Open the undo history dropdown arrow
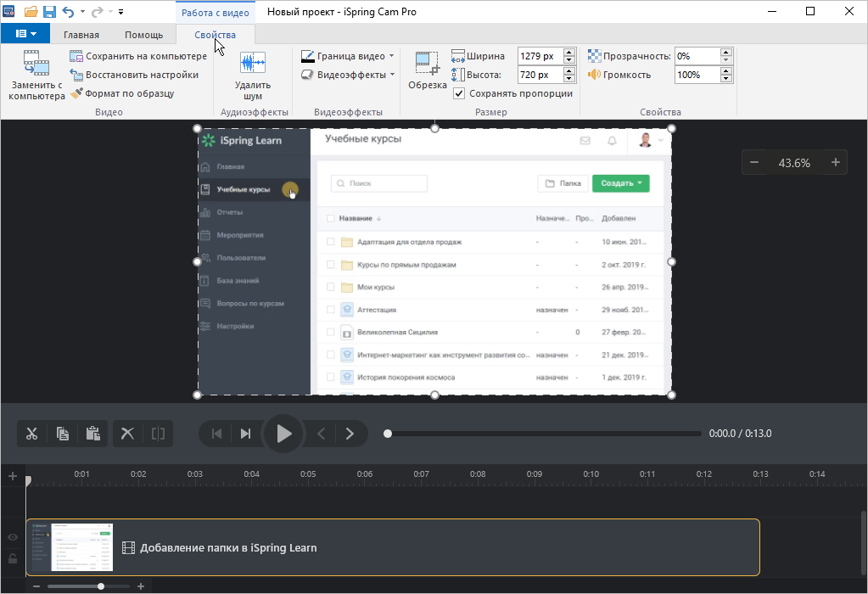The image size is (868, 594). pos(82,12)
